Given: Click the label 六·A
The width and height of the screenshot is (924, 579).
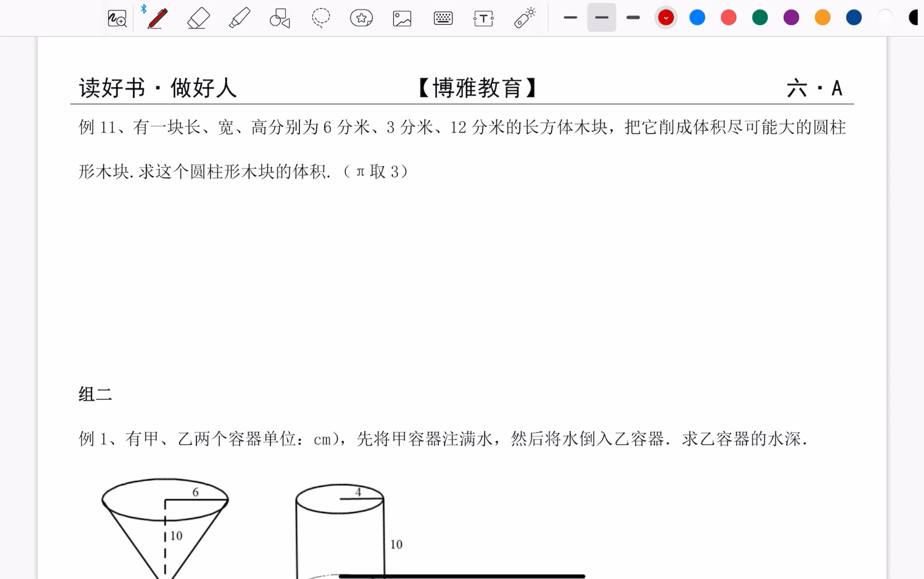Looking at the screenshot, I should click(815, 88).
